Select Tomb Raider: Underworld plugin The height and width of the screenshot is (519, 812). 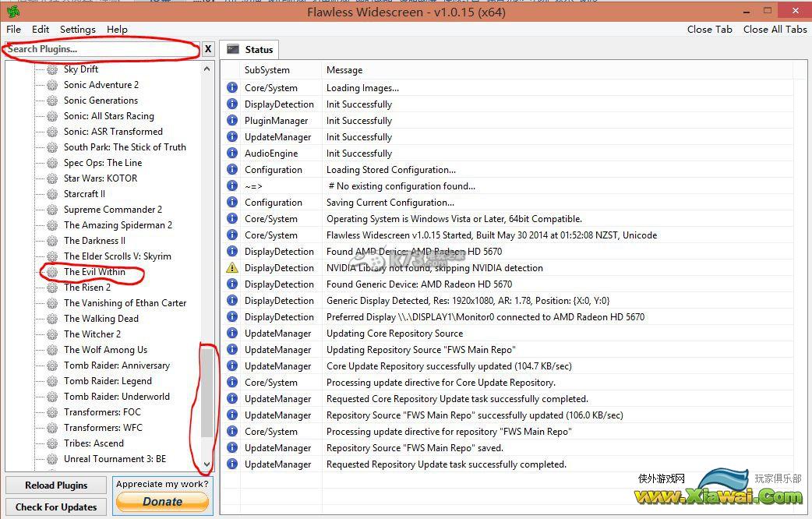117,396
